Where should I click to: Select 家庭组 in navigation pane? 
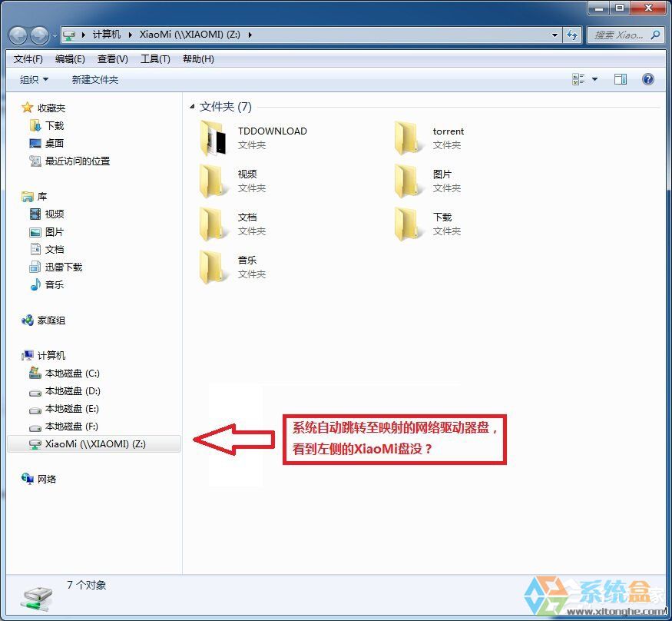click(x=43, y=320)
